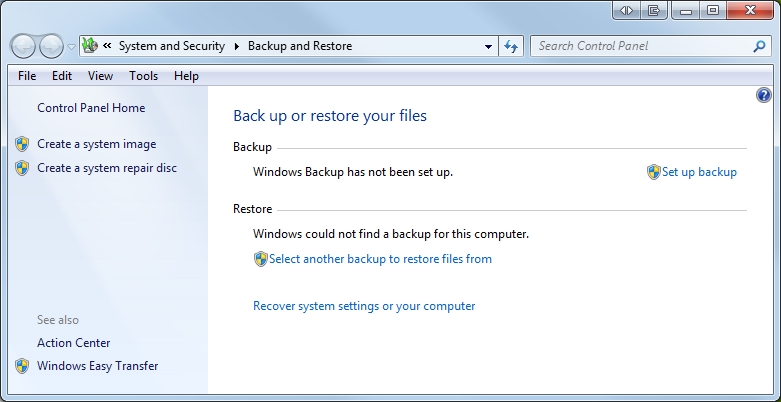Expand the arrow after System and Security
Image resolution: width=781 pixels, height=402 pixels.
point(237,46)
